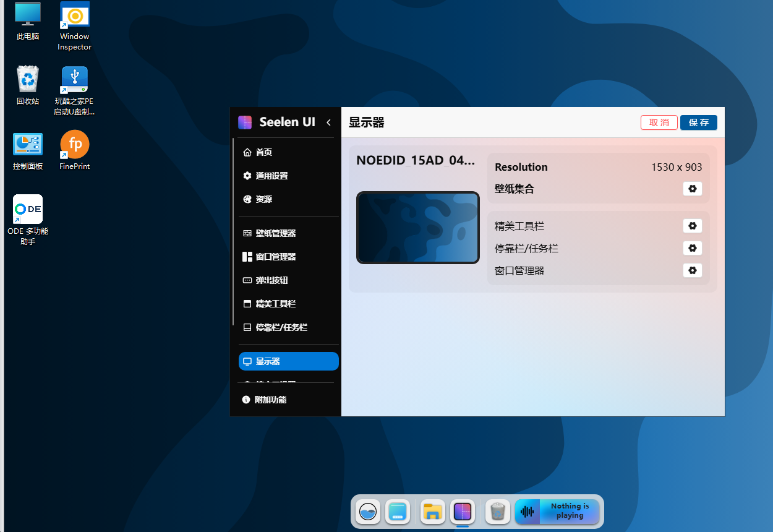Open Window Inspector from the desktop

point(74,19)
